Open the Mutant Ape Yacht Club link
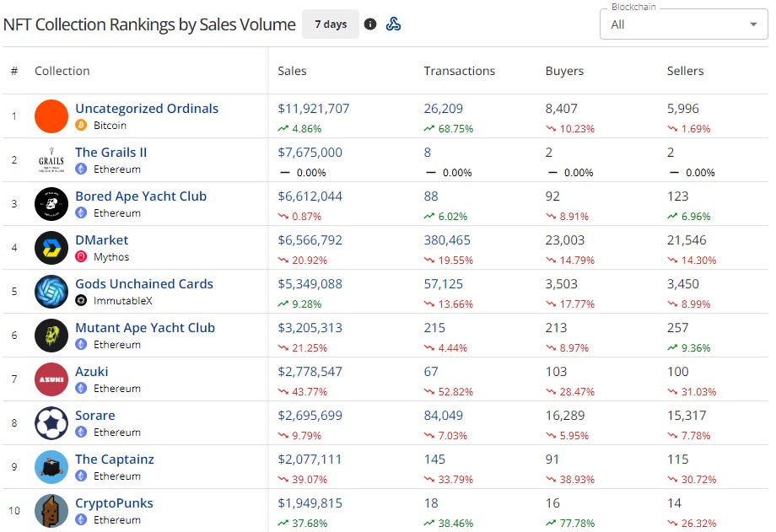776x532 pixels. pos(145,328)
